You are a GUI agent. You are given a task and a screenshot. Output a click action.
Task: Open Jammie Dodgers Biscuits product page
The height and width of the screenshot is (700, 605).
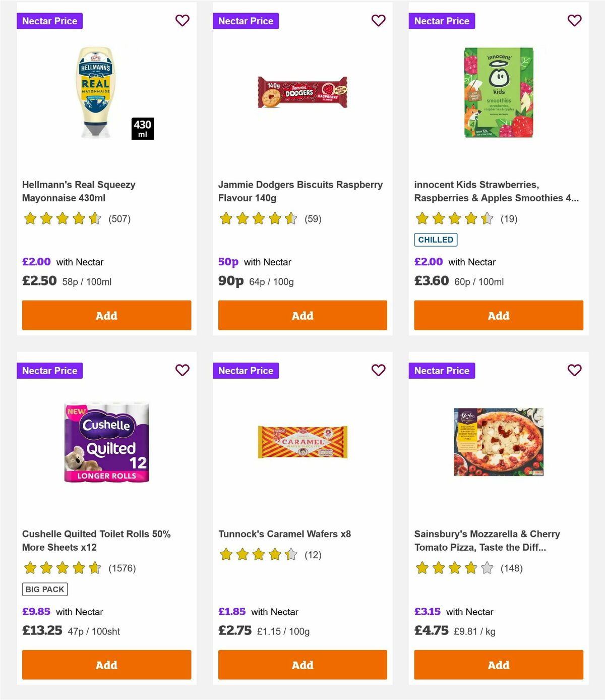[x=300, y=191]
